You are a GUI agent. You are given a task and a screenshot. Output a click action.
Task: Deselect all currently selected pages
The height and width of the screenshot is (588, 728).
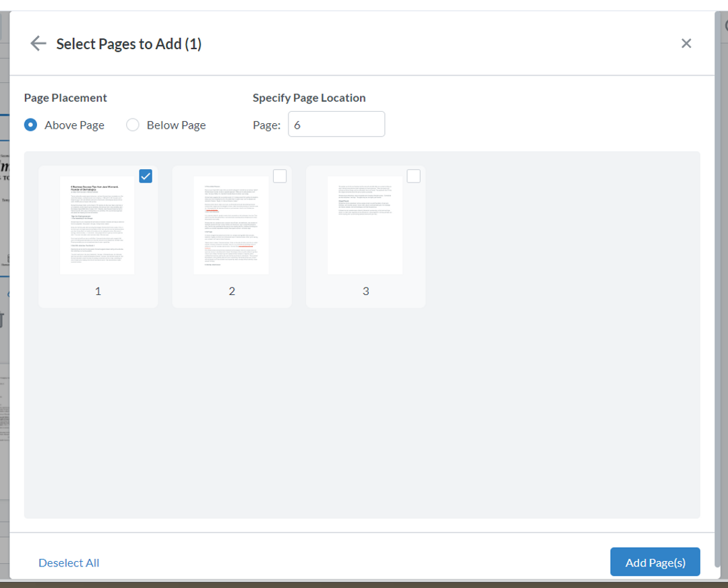pyautogui.click(x=69, y=562)
